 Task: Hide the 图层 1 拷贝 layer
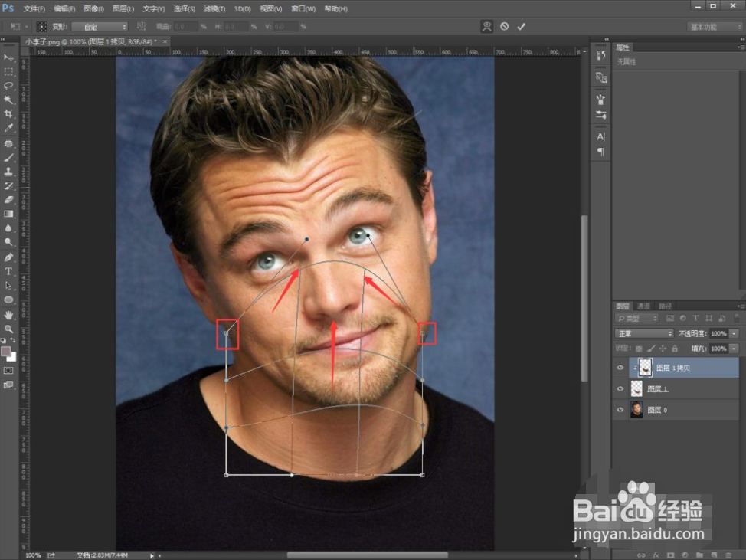pyautogui.click(x=620, y=368)
